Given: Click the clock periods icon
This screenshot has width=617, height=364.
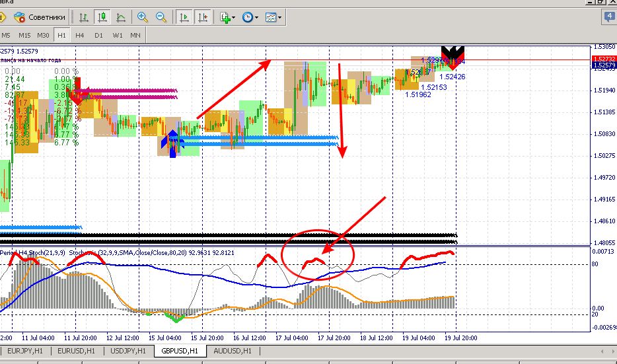Looking at the screenshot, I should [247, 17].
